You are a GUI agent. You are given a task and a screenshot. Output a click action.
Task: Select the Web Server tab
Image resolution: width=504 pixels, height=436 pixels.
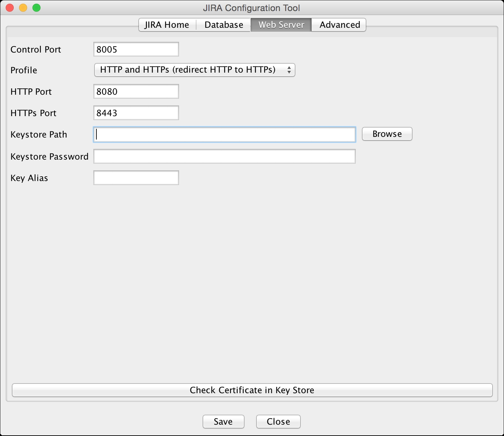(x=281, y=25)
